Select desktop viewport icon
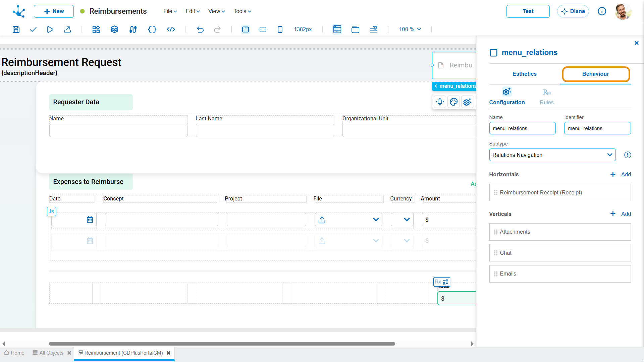This screenshot has height=362, width=644. (246, 29)
